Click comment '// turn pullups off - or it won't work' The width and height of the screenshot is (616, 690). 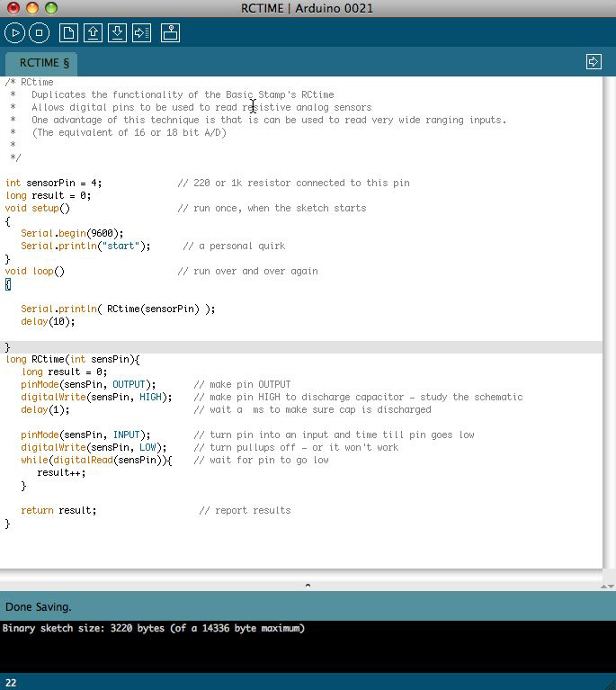click(296, 447)
